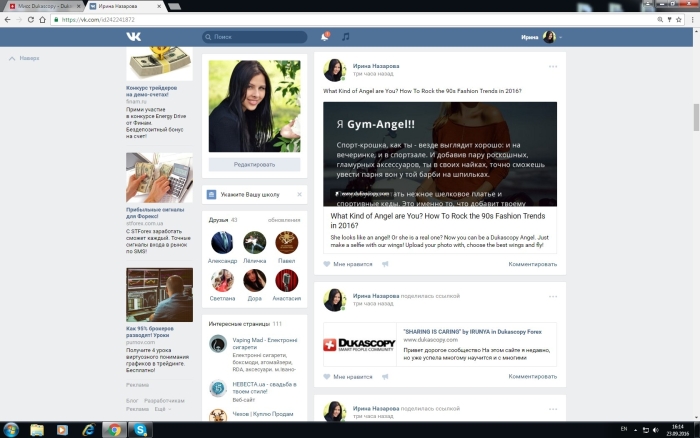Click into the Поиск search field

[x=254, y=37]
